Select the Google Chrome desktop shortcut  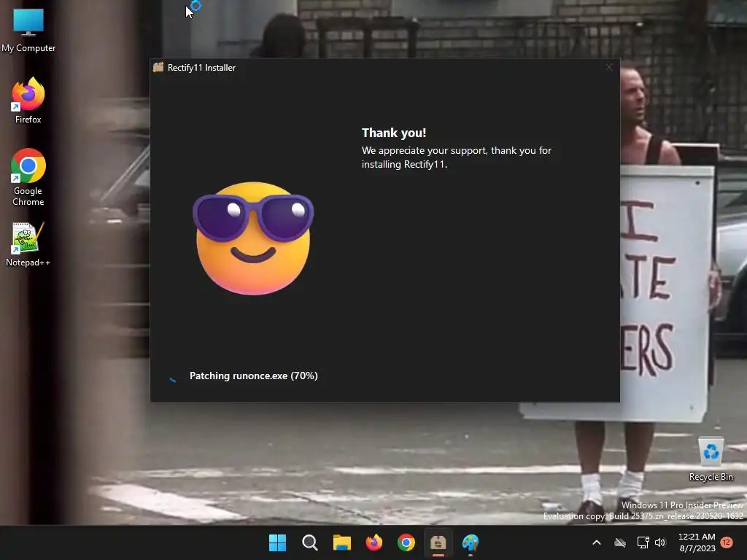pyautogui.click(x=28, y=177)
